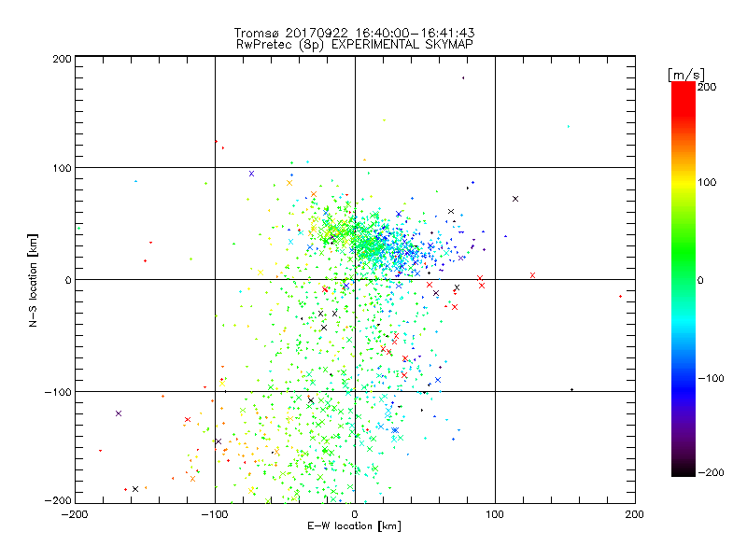Click the E-W axis "200" tick label
The height and width of the screenshot is (560, 747).
[x=635, y=514]
